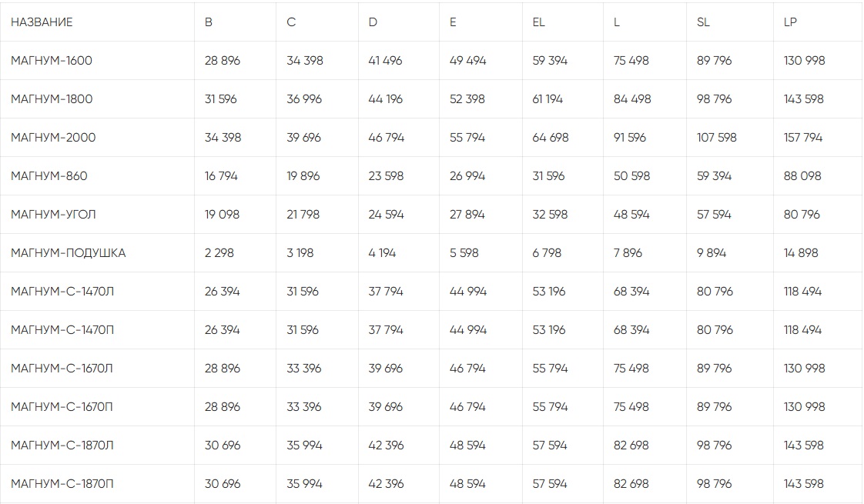The image size is (864, 504).
Task: Select the МАГНУМ-УГОЛ row name
Action: (53, 215)
